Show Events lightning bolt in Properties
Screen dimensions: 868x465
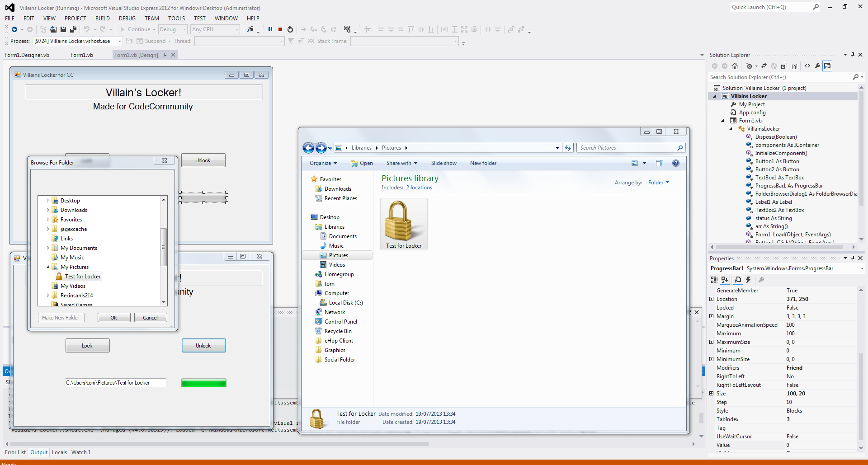pyautogui.click(x=748, y=280)
